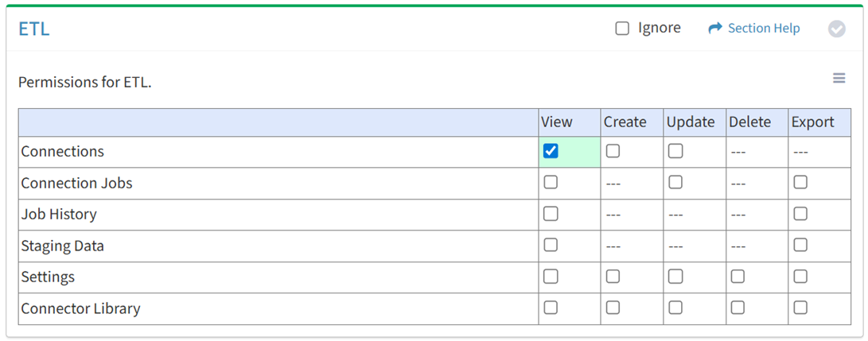
Task: Check View for Connection Jobs
Action: (x=551, y=182)
